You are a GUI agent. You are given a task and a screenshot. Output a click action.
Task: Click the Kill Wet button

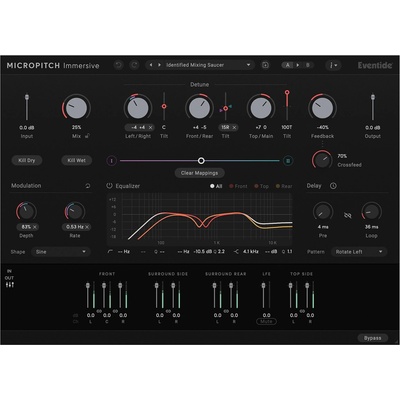76,160
